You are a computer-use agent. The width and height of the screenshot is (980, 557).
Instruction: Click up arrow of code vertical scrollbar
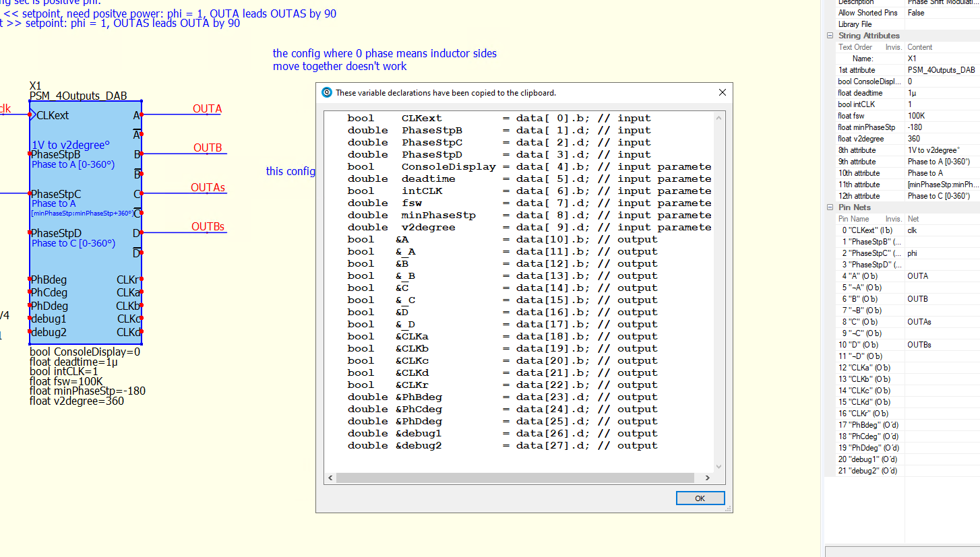tap(718, 119)
